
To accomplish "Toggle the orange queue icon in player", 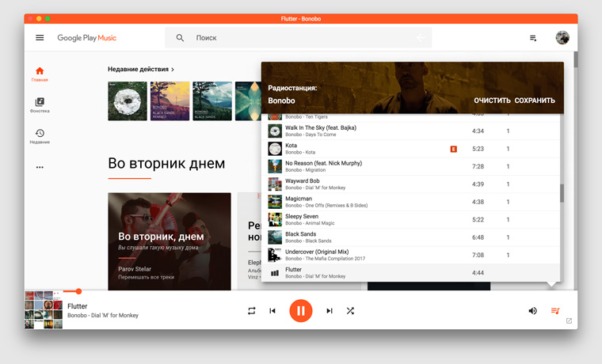I will [x=555, y=311].
